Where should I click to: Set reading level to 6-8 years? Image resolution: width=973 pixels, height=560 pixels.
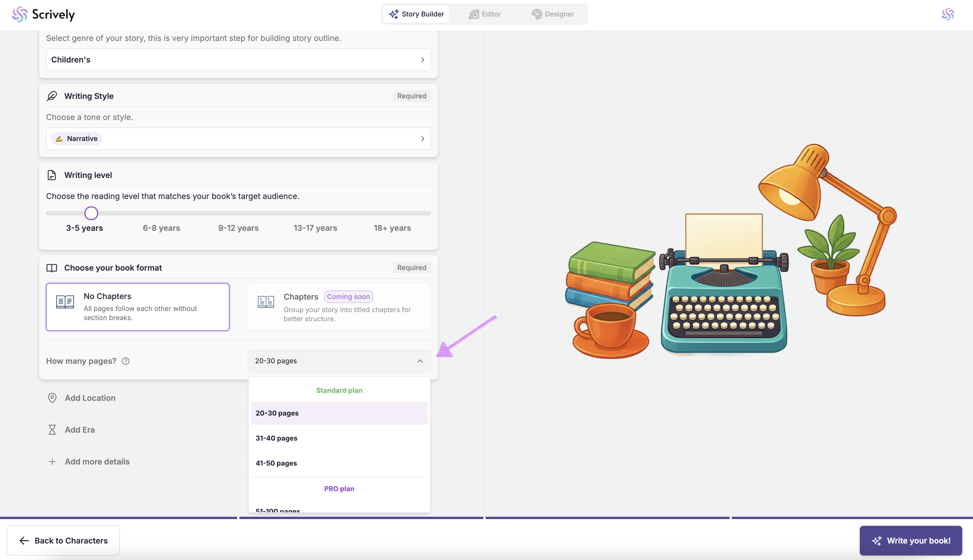[x=162, y=228]
